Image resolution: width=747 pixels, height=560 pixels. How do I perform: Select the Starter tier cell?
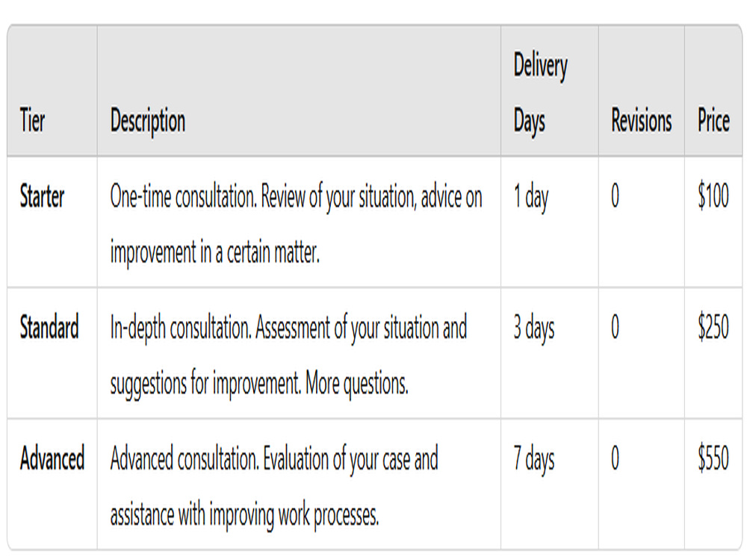point(42,196)
